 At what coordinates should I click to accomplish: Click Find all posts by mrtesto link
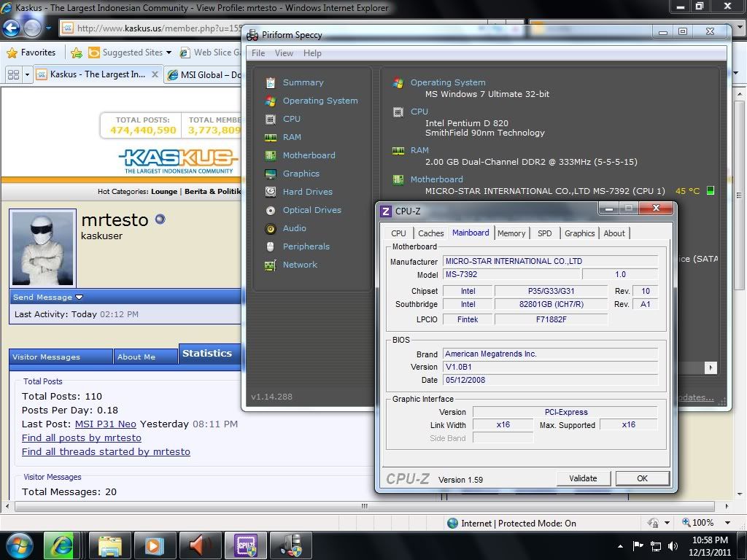[82, 438]
